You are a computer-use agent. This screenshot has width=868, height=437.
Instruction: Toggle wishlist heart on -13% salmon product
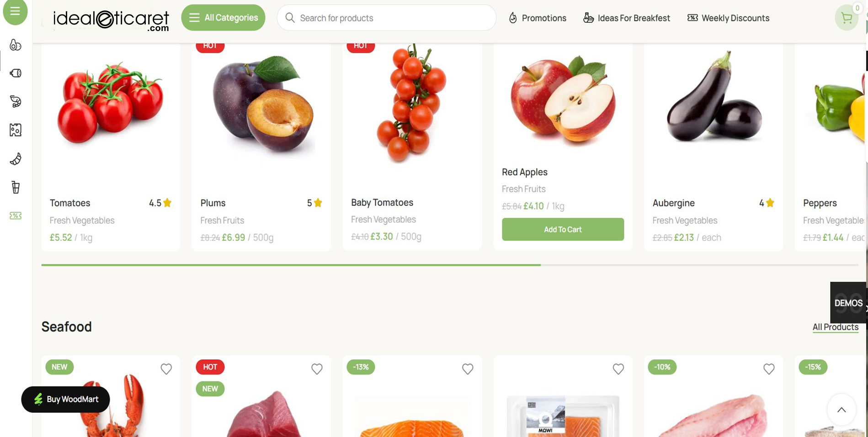468,369
